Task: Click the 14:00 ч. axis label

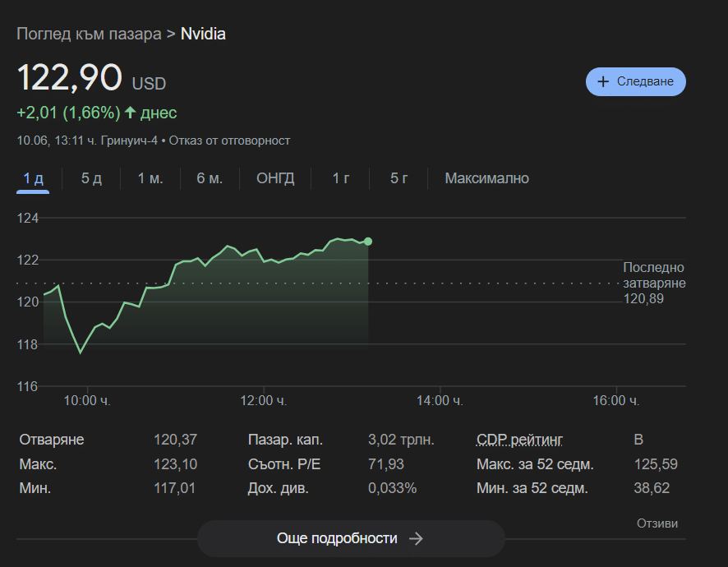Action: (440, 401)
